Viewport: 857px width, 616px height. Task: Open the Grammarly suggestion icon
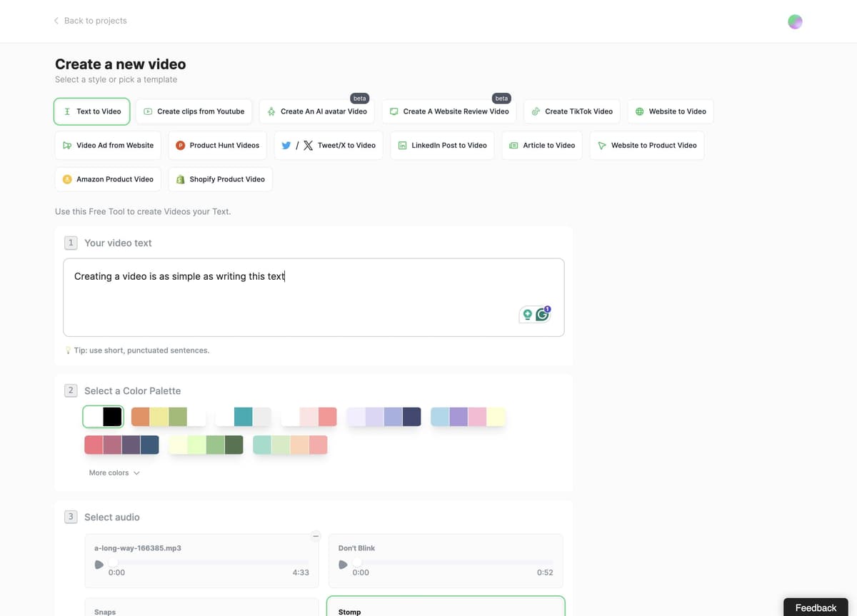point(543,314)
